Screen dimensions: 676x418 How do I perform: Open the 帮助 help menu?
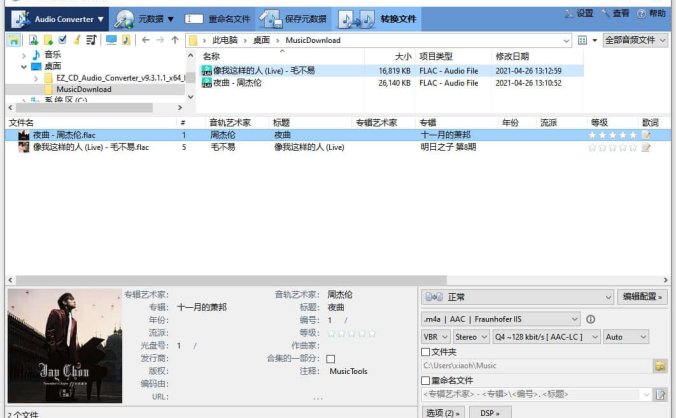click(651, 13)
